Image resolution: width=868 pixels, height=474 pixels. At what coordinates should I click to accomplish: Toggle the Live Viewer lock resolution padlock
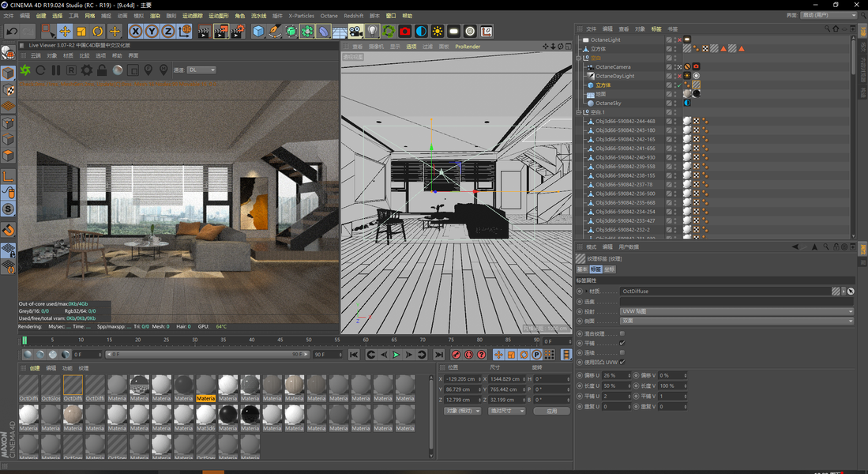coord(102,70)
